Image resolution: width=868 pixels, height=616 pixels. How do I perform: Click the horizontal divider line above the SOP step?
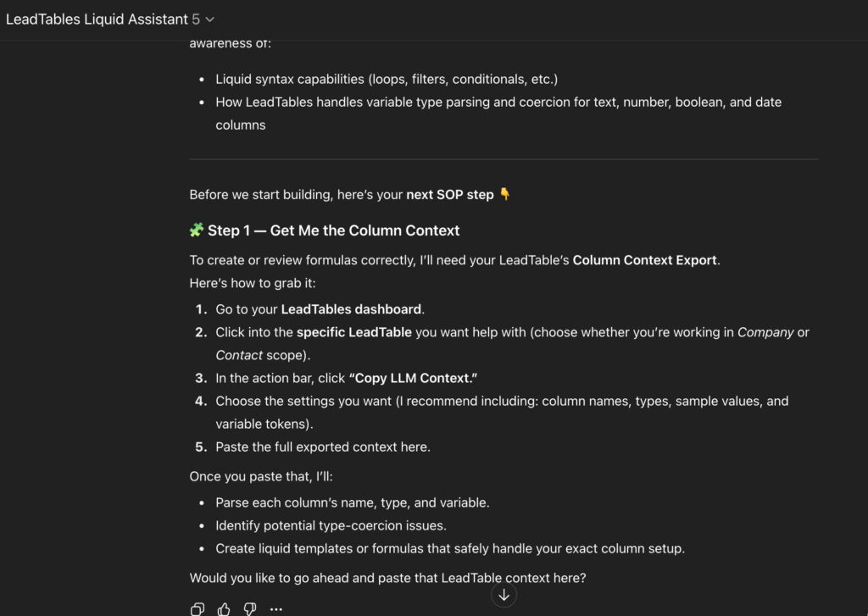pos(504,159)
